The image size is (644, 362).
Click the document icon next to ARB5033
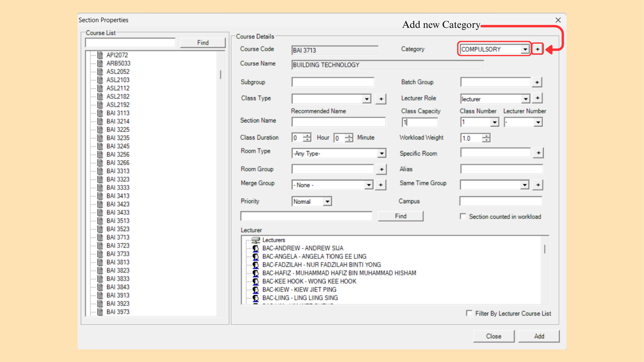[100, 63]
